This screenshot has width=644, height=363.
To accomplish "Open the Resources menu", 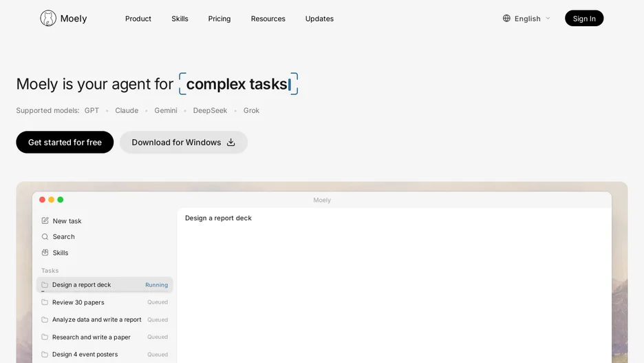I will 268,19.
